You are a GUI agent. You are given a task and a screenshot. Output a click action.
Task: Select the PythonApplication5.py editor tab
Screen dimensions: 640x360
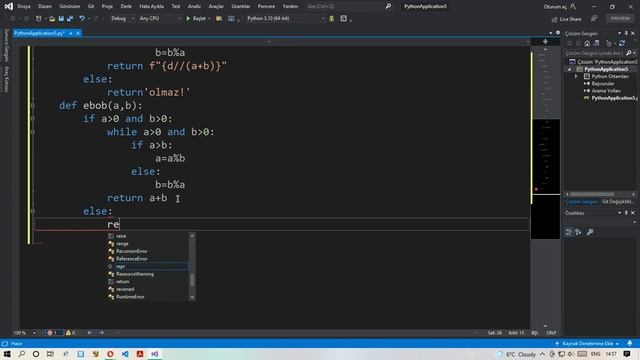coord(39,33)
